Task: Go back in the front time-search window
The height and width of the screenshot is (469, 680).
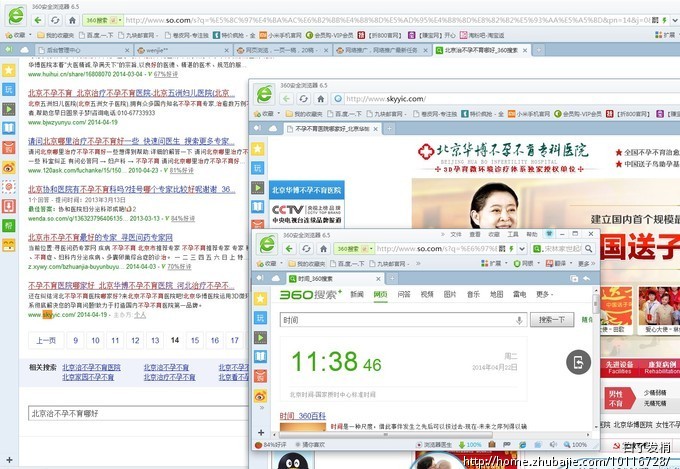Action: (x=289, y=249)
